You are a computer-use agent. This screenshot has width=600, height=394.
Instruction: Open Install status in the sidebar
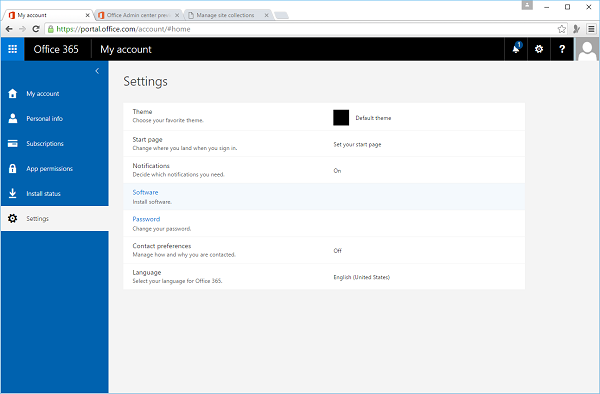tap(55, 193)
